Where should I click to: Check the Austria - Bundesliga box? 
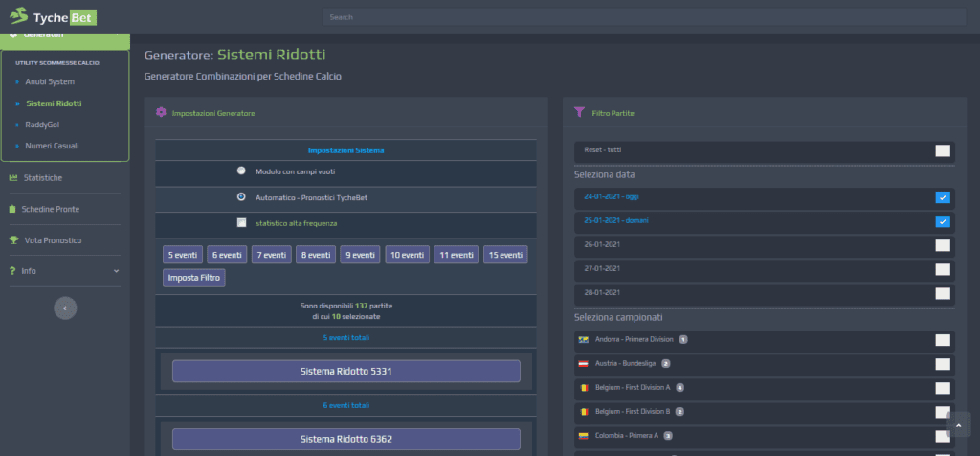[943, 364]
